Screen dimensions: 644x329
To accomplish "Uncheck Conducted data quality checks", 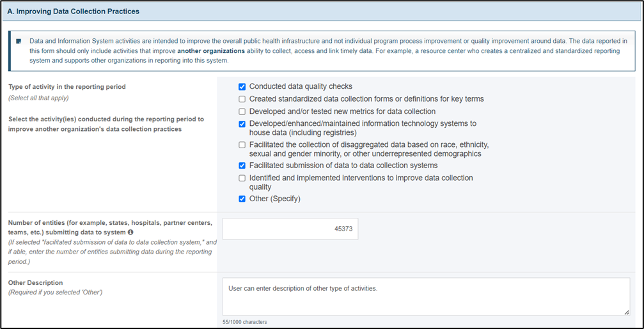I will (x=242, y=86).
